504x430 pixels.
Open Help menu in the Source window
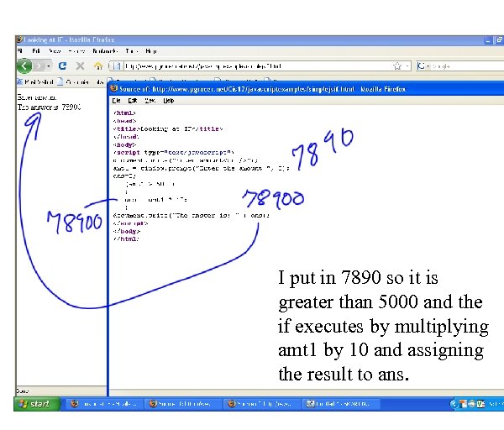(169, 101)
